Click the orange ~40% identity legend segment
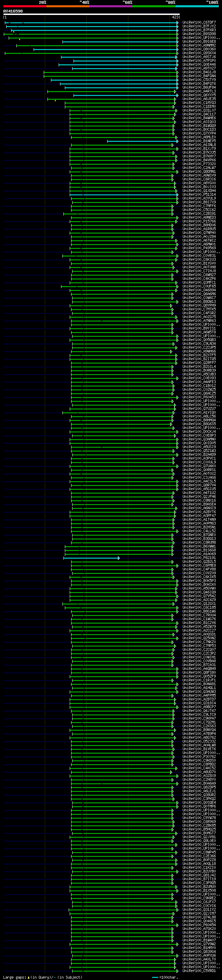The width and height of the screenshot is (222, 980). (68, 6)
